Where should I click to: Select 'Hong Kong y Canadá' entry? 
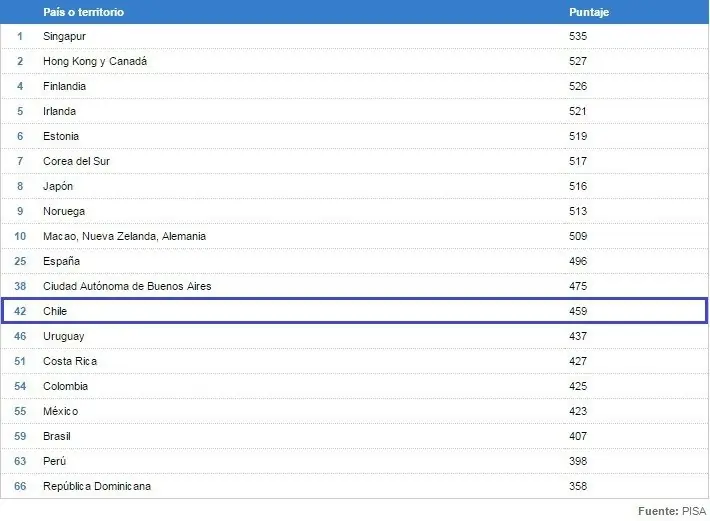pos(95,61)
